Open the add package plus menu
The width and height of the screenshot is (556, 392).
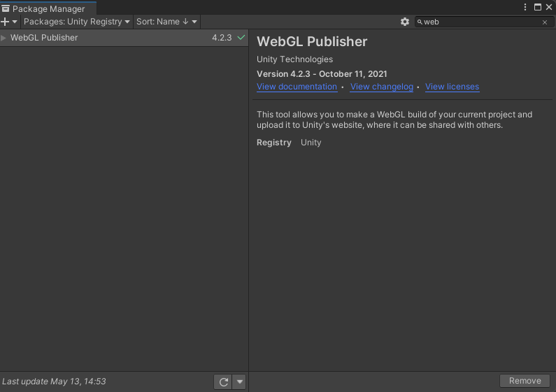[9, 22]
